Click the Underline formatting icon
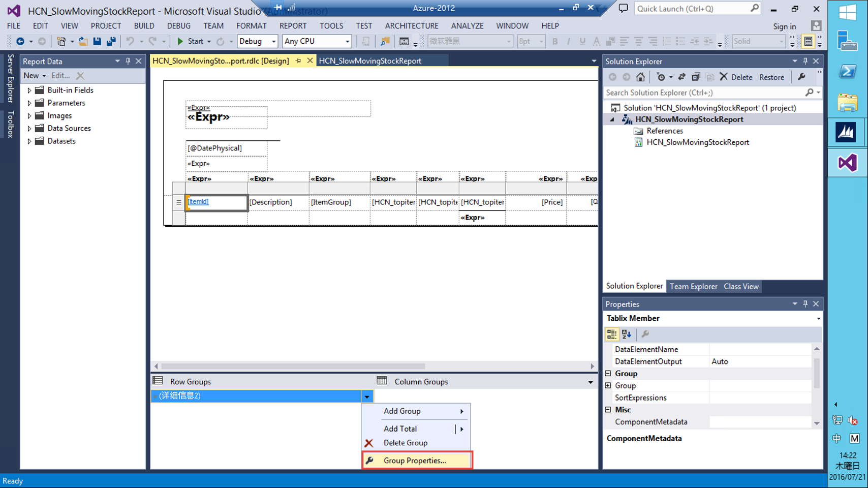Viewport: 868px width, 488px height. pyautogui.click(x=582, y=41)
